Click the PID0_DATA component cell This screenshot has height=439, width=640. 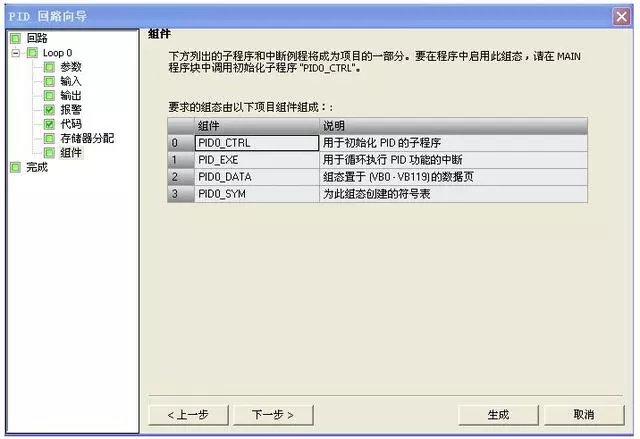(255, 177)
